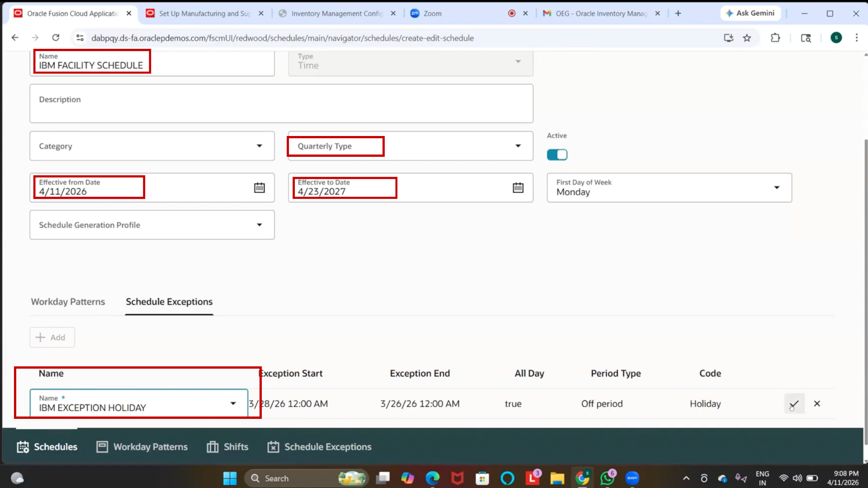This screenshot has width=868, height=488.
Task: Click the browser address bar URL
Action: (x=283, y=38)
